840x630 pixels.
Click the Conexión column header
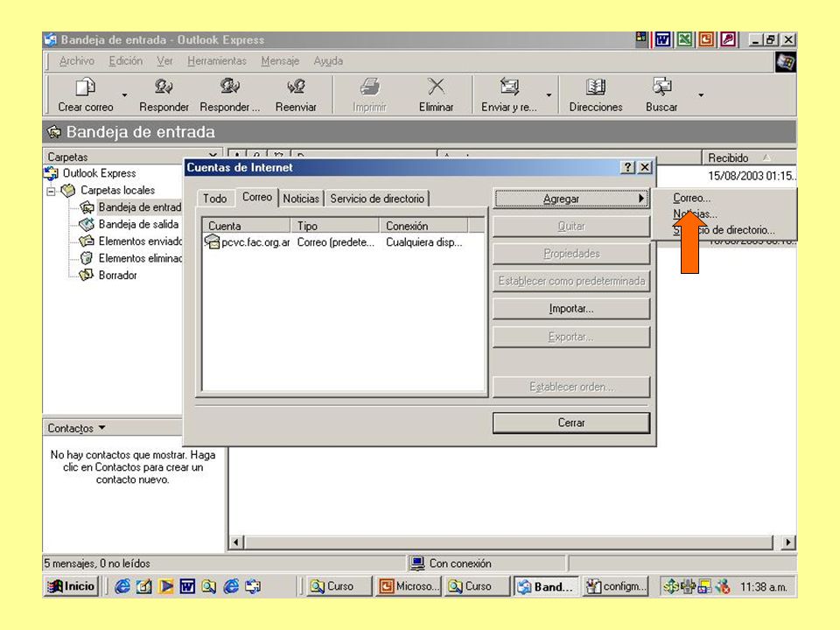[x=423, y=226]
